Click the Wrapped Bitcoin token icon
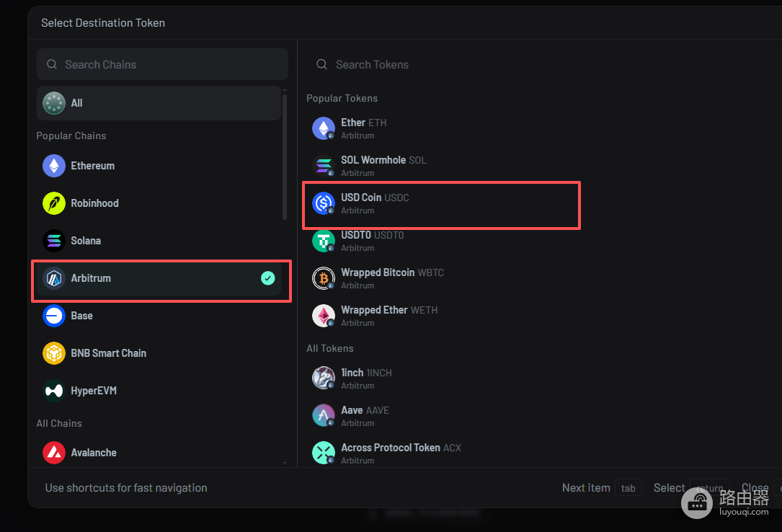The width and height of the screenshot is (782, 532). [x=323, y=278]
